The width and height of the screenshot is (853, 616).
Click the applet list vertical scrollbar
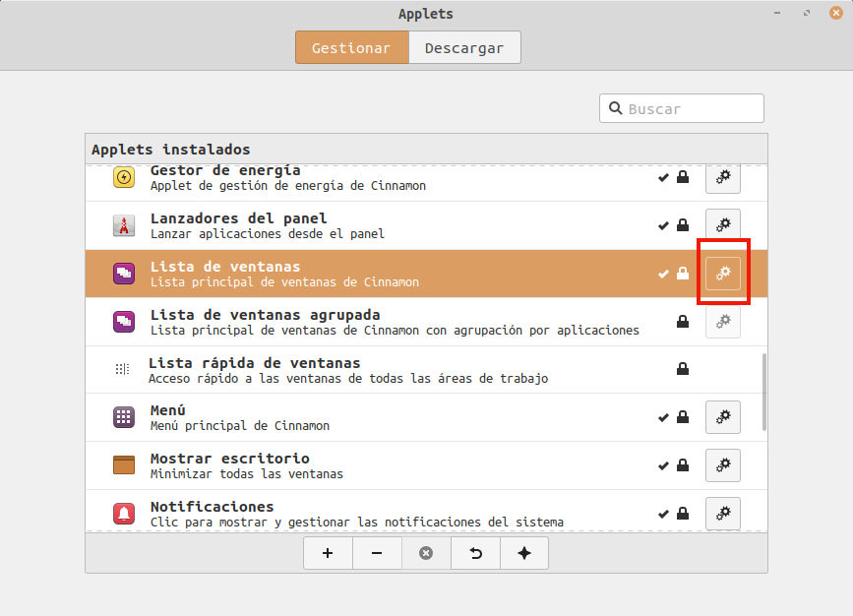(x=764, y=392)
